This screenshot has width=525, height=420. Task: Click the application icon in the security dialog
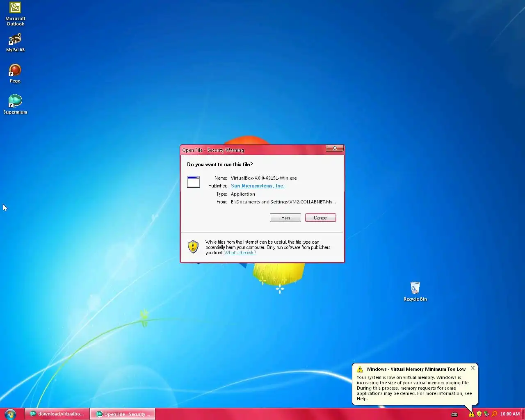click(194, 182)
